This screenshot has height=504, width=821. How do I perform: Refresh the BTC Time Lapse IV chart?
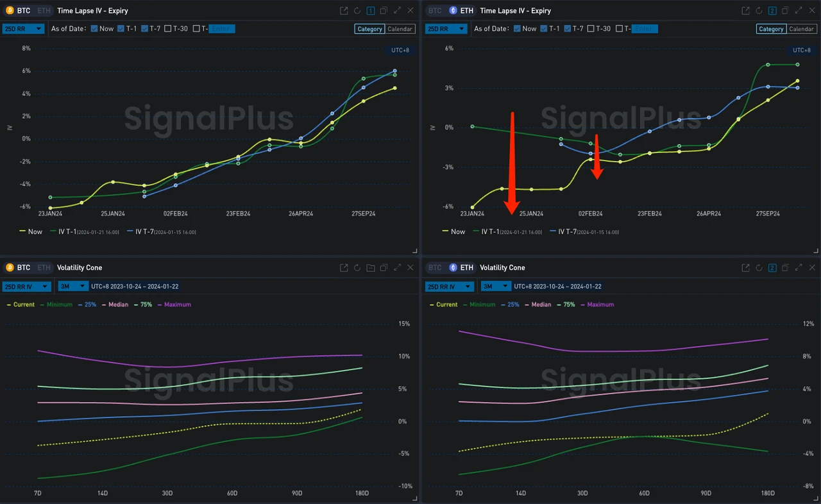click(x=357, y=10)
